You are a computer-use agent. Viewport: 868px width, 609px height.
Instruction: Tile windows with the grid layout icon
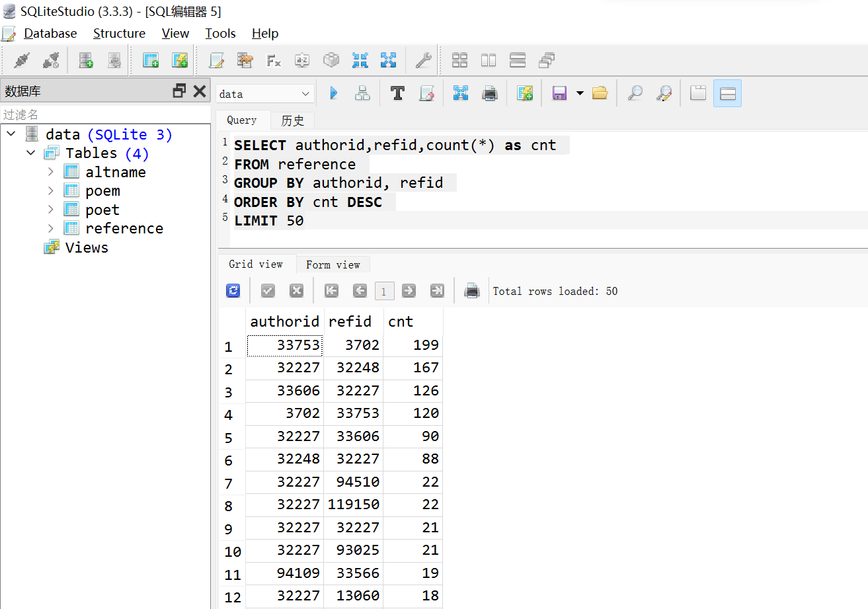click(459, 61)
